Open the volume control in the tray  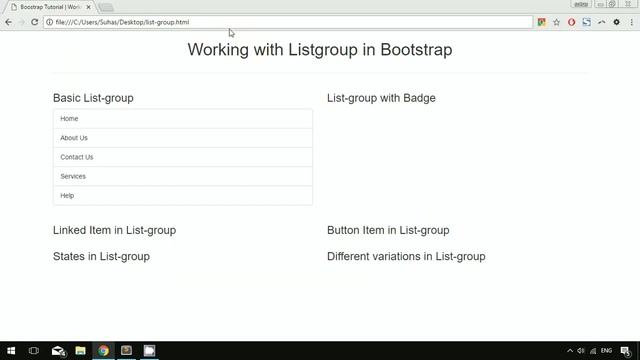point(581,351)
